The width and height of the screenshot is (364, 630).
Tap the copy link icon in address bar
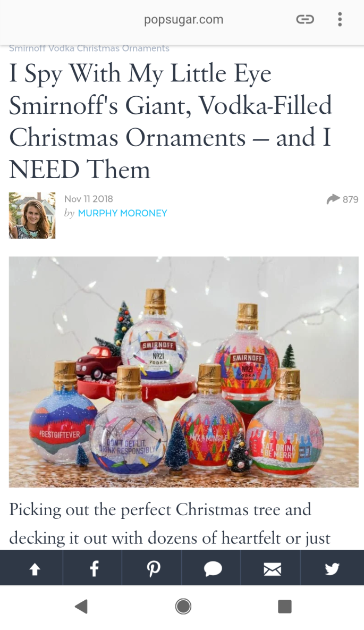pyautogui.click(x=305, y=19)
